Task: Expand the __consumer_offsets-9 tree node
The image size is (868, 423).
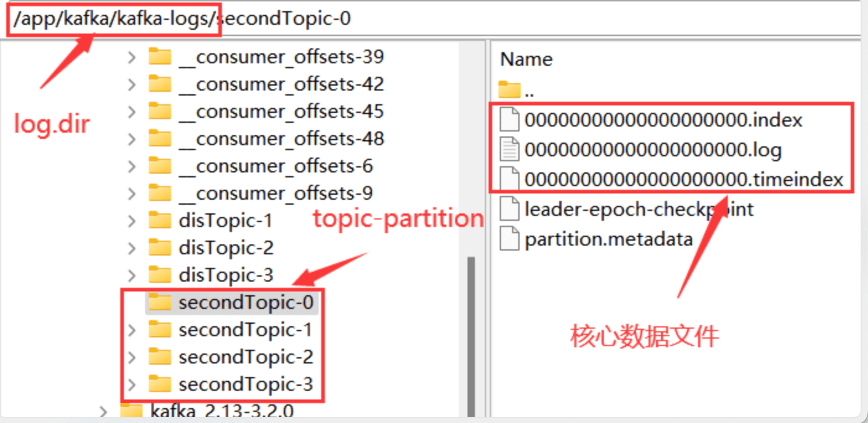Action: 131,194
